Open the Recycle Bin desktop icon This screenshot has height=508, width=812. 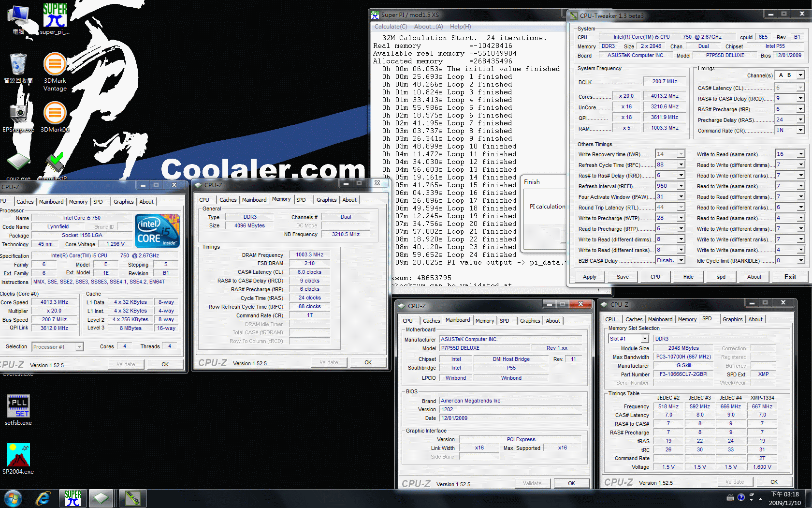click(18, 69)
